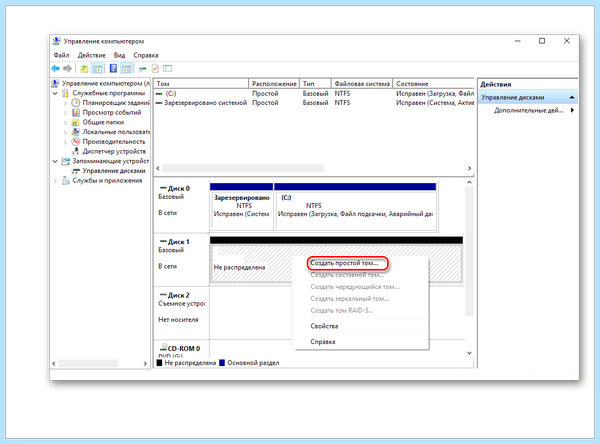Toggle the Show/Hide action pane toolbar icon
This screenshot has height=444, width=600.
click(x=126, y=69)
